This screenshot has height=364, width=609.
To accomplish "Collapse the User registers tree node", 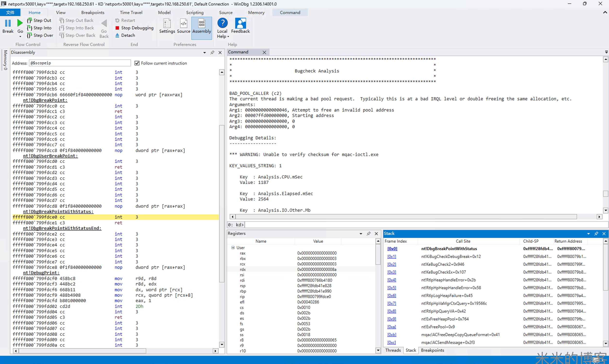I will point(233,248).
